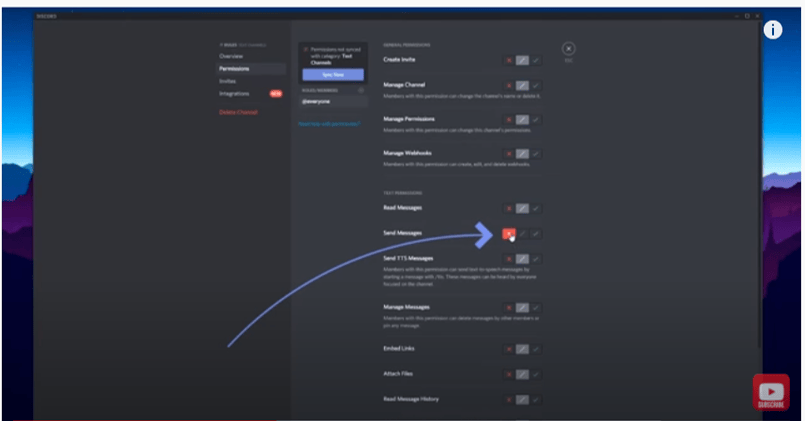
Task: Set Manage Permissions to neutral slash
Action: pyautogui.click(x=522, y=120)
